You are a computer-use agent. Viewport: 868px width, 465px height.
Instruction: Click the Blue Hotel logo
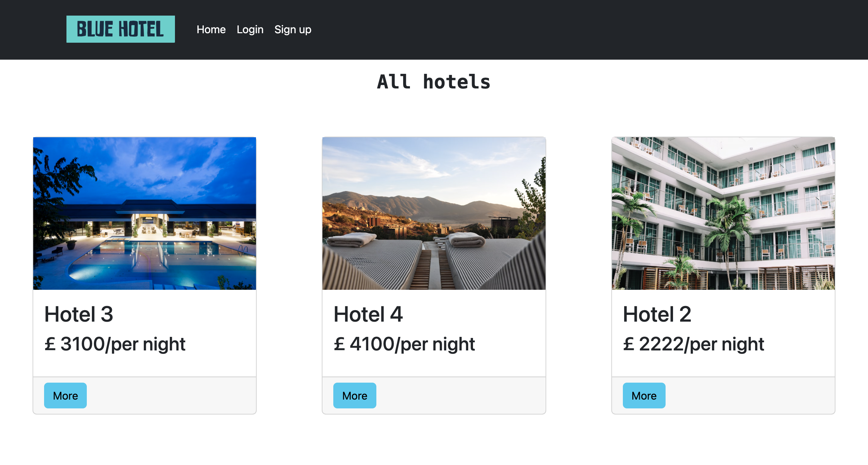pos(120,29)
